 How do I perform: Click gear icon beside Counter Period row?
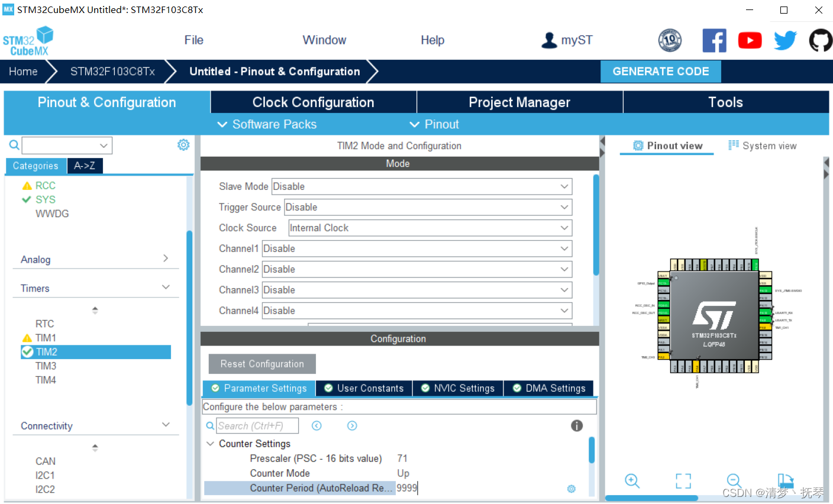pyautogui.click(x=572, y=489)
